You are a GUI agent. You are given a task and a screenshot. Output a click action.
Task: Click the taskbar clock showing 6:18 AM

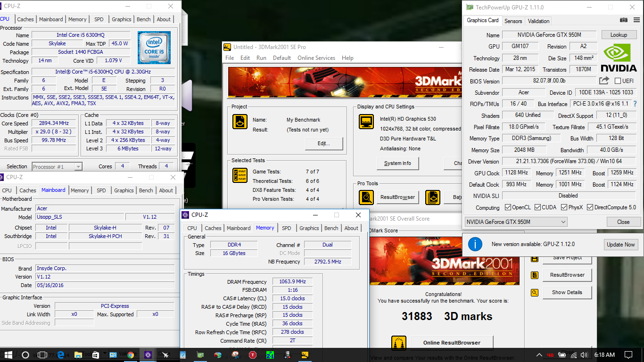click(x=604, y=355)
